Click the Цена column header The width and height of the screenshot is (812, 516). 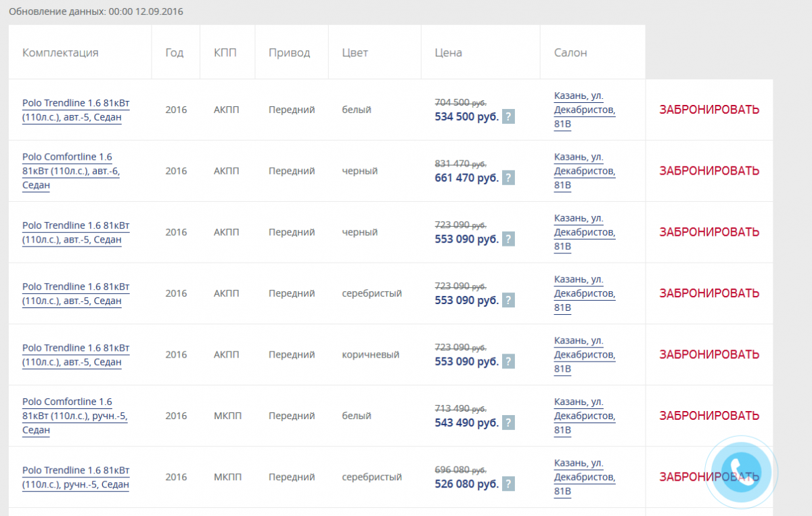[448, 53]
